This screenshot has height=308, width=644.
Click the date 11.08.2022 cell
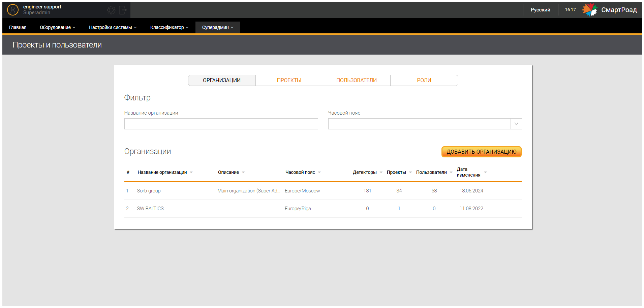point(471,209)
